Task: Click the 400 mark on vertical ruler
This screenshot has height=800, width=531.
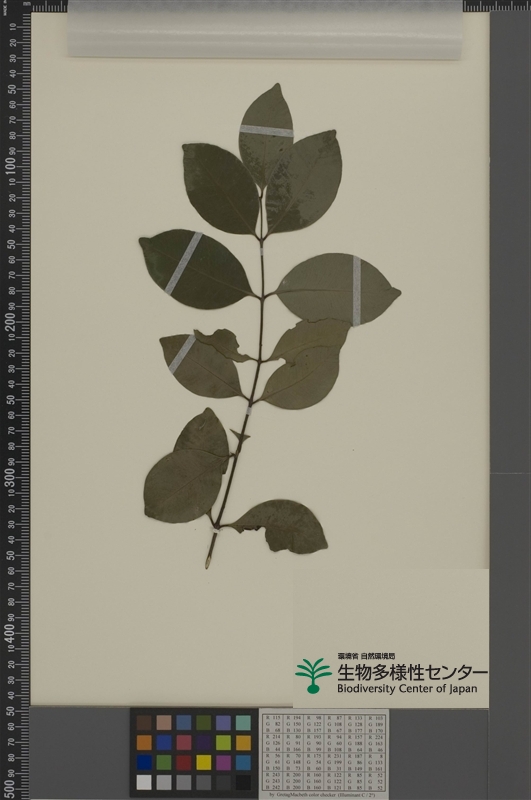Action: 10,633
